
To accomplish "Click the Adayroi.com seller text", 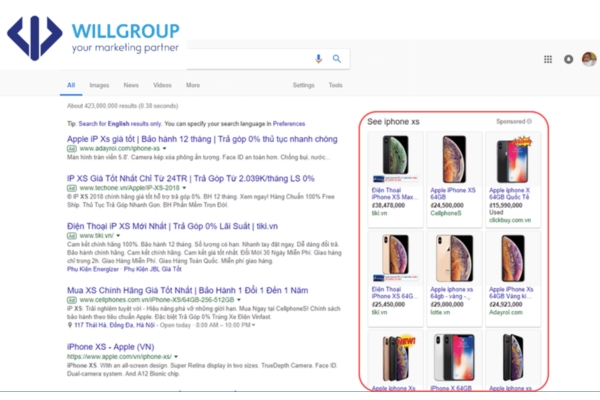I will click(505, 312).
